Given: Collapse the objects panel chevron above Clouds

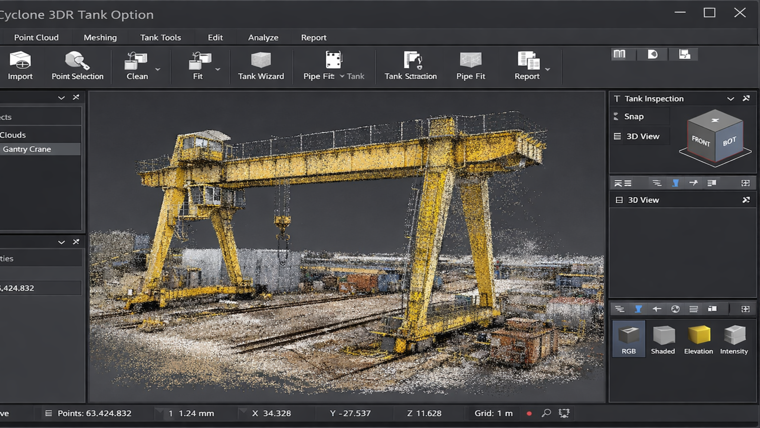Looking at the screenshot, I should point(61,97).
